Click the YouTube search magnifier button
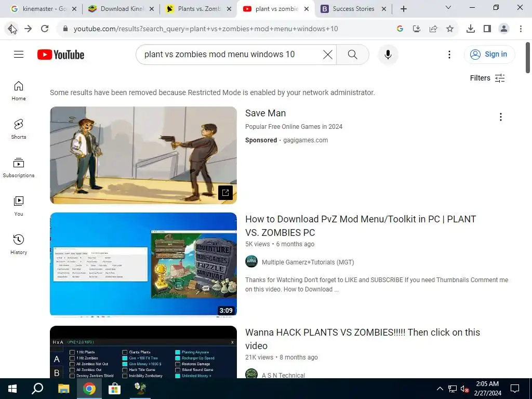This screenshot has height=399, width=532. click(x=353, y=54)
